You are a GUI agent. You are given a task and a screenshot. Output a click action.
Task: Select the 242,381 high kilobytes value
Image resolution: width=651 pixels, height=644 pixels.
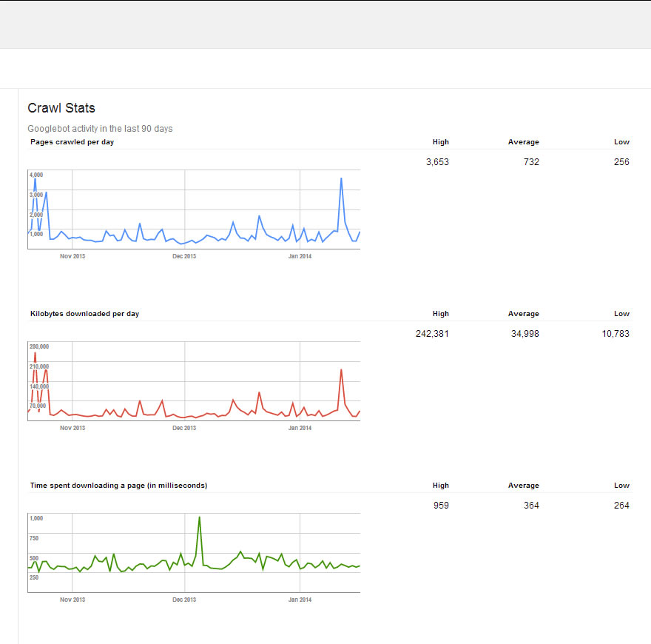[432, 334]
